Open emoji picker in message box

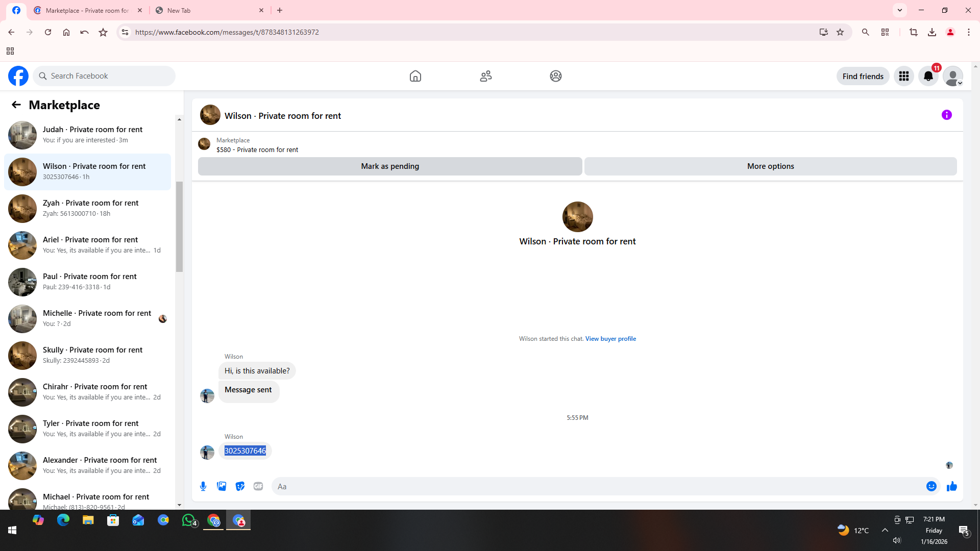click(931, 486)
